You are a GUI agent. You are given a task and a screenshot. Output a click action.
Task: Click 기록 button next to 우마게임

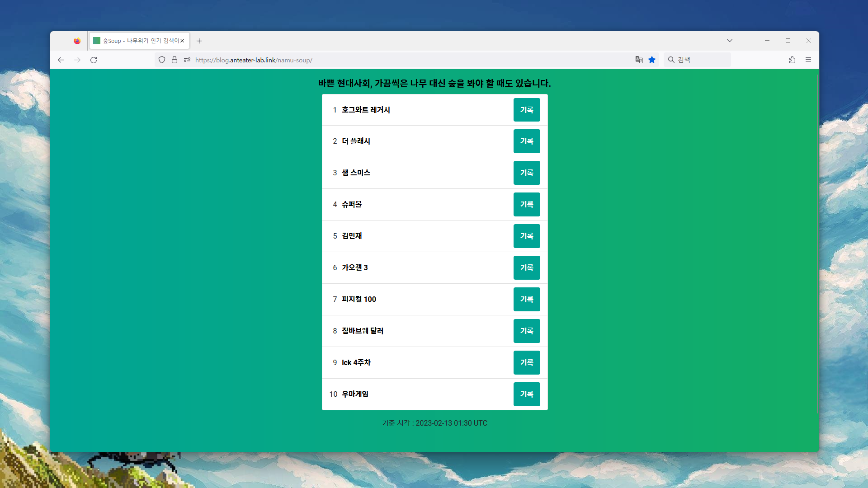coord(527,394)
